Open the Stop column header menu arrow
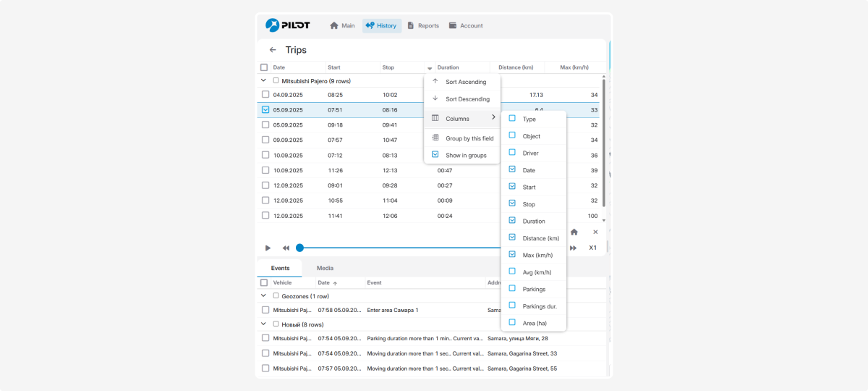The height and width of the screenshot is (391, 868). point(430,68)
